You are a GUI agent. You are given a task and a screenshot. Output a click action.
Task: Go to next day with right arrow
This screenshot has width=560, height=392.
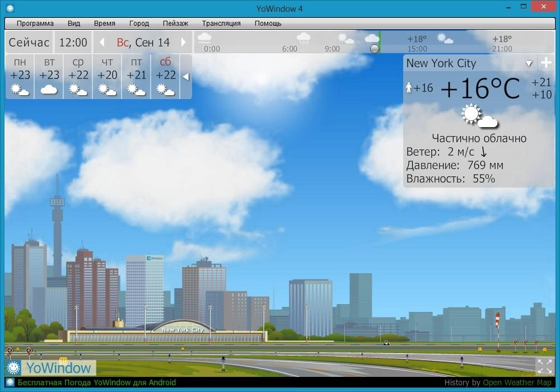tap(183, 43)
